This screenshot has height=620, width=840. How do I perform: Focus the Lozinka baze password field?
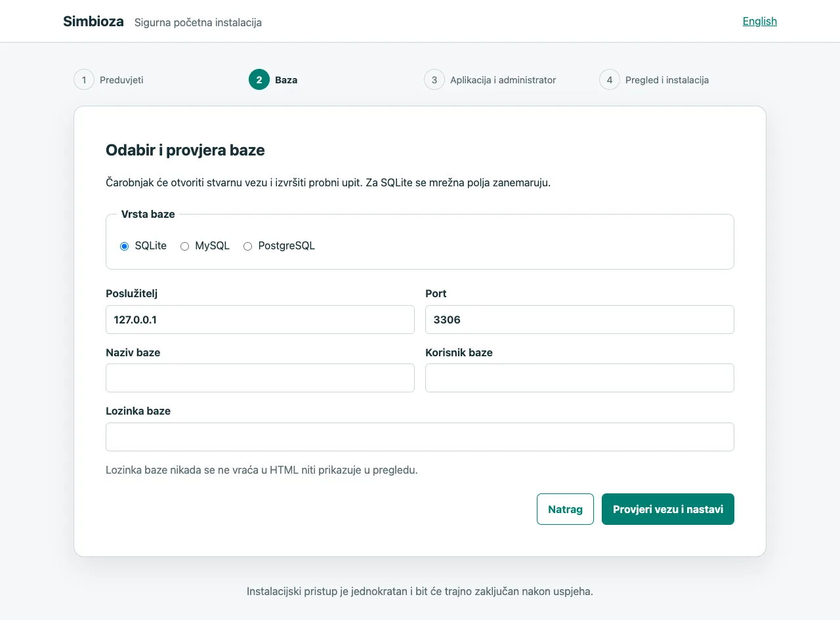[420, 437]
